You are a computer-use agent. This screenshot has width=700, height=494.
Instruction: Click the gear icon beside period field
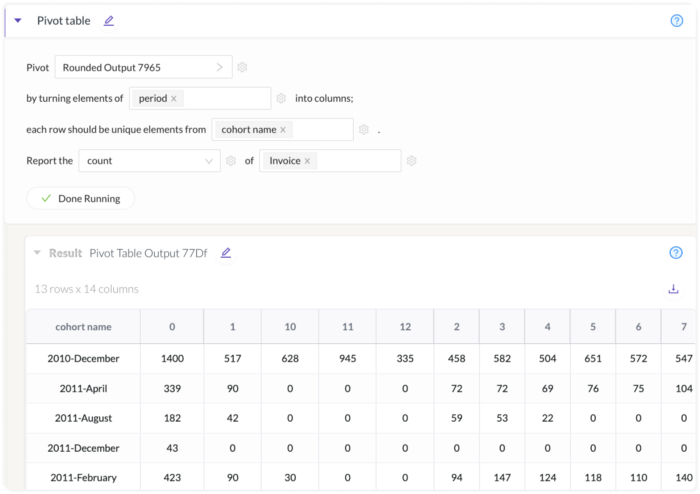click(281, 98)
